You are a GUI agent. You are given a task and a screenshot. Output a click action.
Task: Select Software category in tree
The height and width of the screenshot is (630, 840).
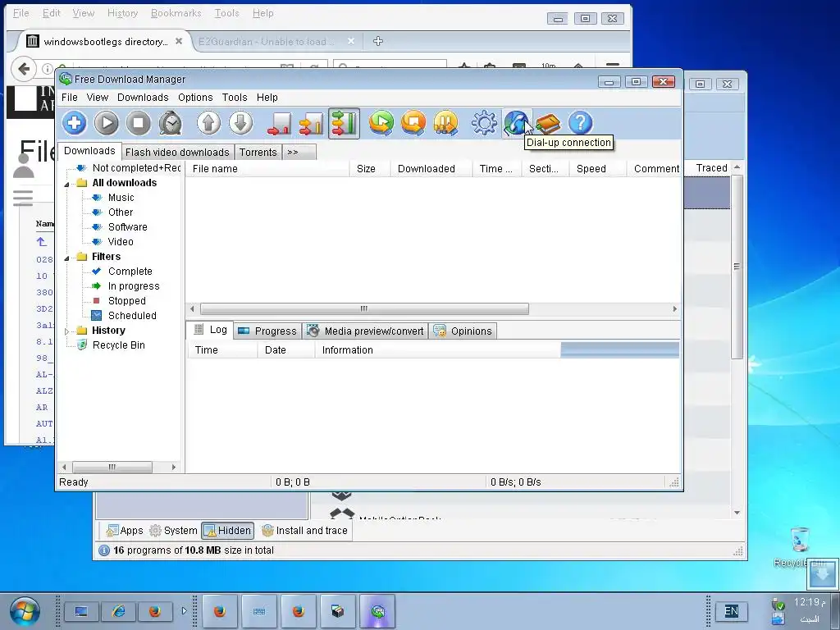point(127,227)
